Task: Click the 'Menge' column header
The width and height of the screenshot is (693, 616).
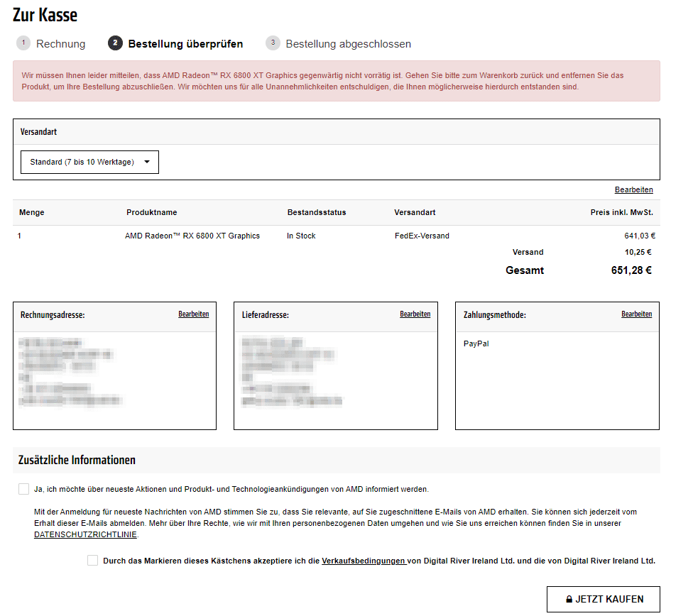Action: [32, 213]
